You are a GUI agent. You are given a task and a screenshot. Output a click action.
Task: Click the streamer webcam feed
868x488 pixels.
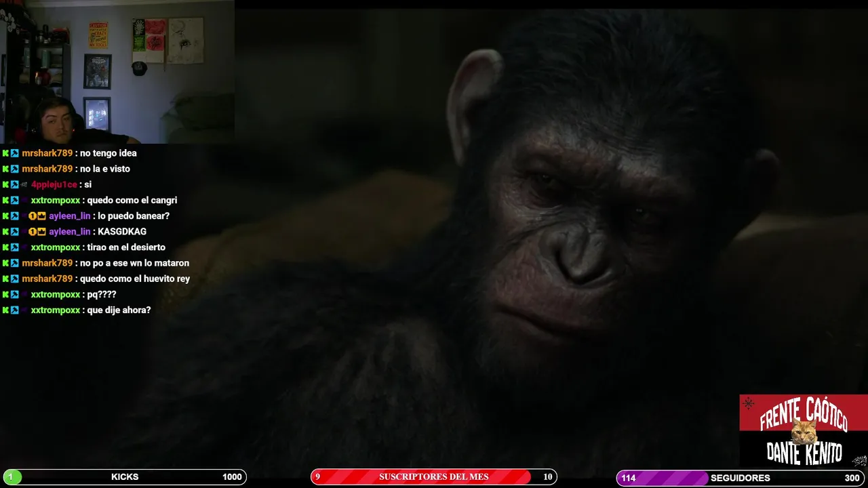click(x=117, y=72)
